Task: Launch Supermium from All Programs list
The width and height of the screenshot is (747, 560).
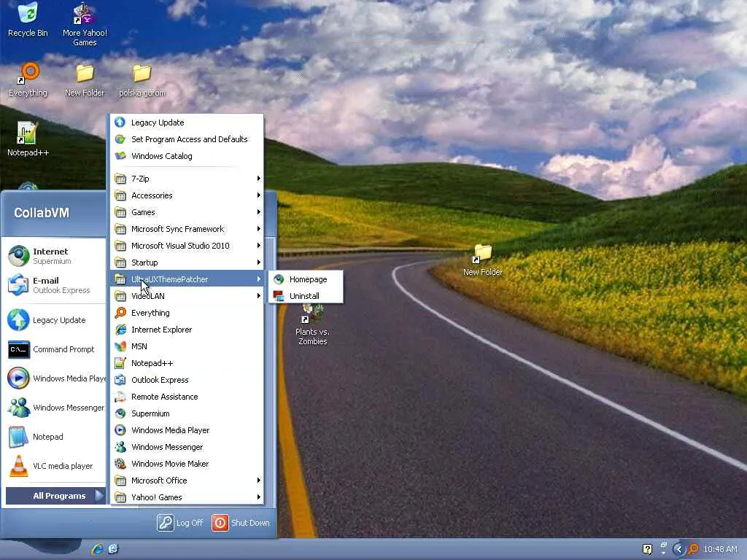Action: click(187, 413)
